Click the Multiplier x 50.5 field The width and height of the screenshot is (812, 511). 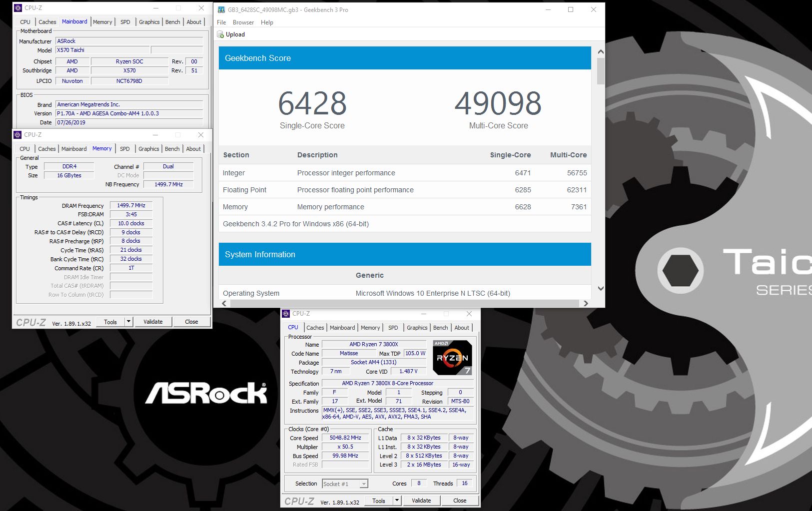coord(345,447)
